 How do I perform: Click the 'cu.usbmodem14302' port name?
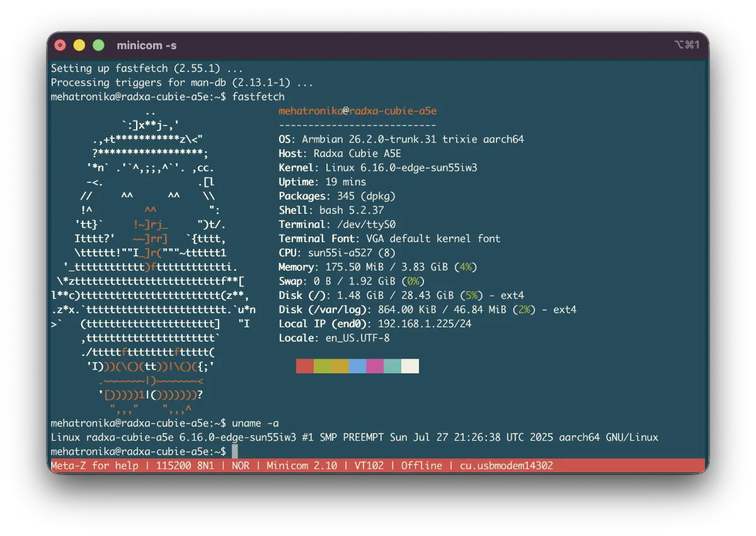(507, 465)
